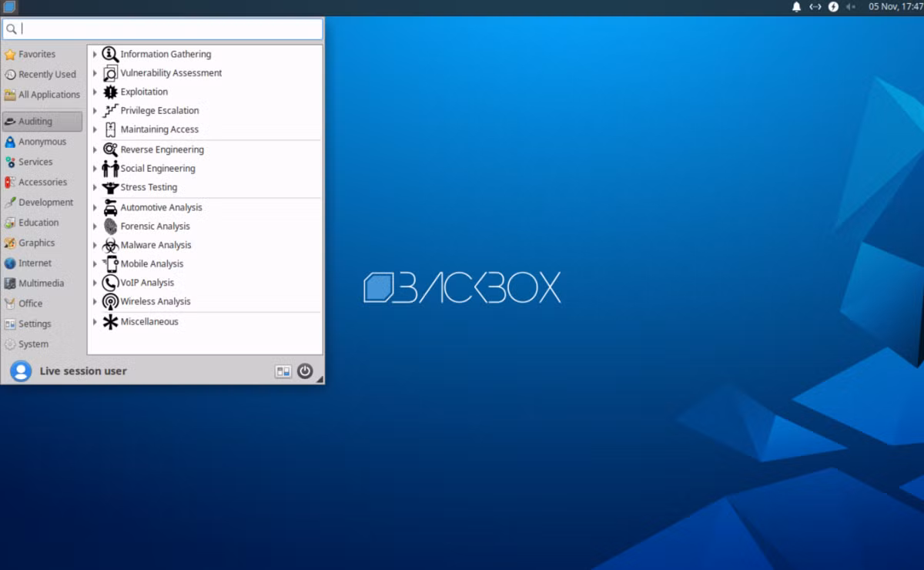
Task: Expand the Forensic Analysis arrow
Action: (x=95, y=226)
